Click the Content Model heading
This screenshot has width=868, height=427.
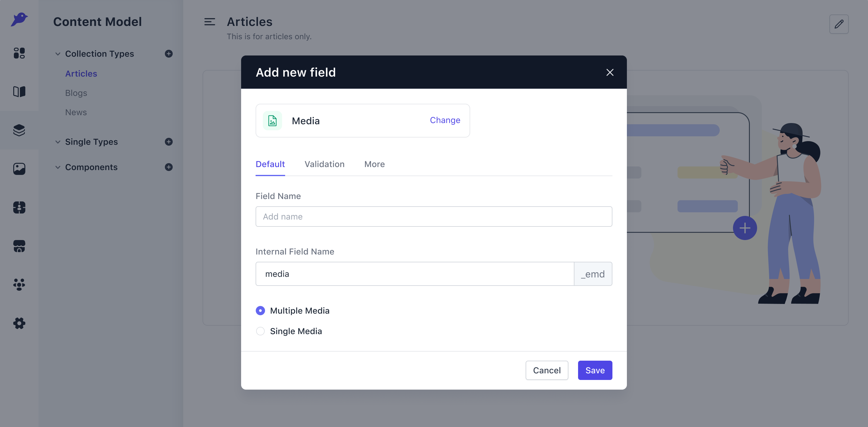pos(97,22)
